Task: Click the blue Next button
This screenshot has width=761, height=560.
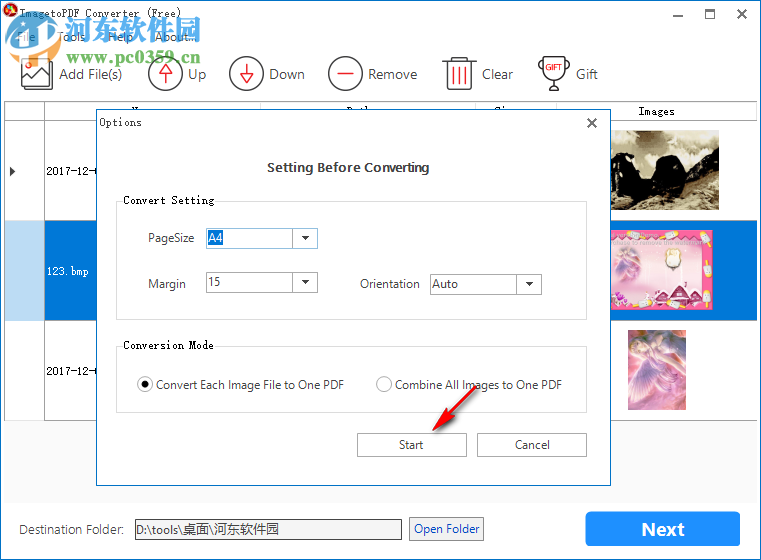Action: (662, 529)
